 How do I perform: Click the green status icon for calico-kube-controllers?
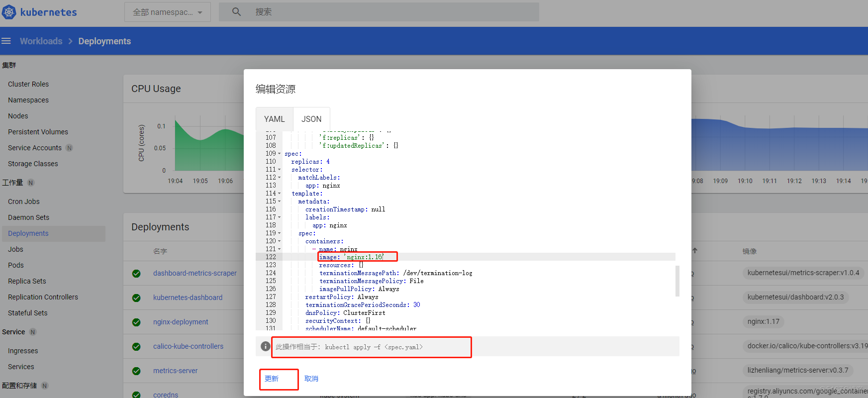(x=136, y=347)
